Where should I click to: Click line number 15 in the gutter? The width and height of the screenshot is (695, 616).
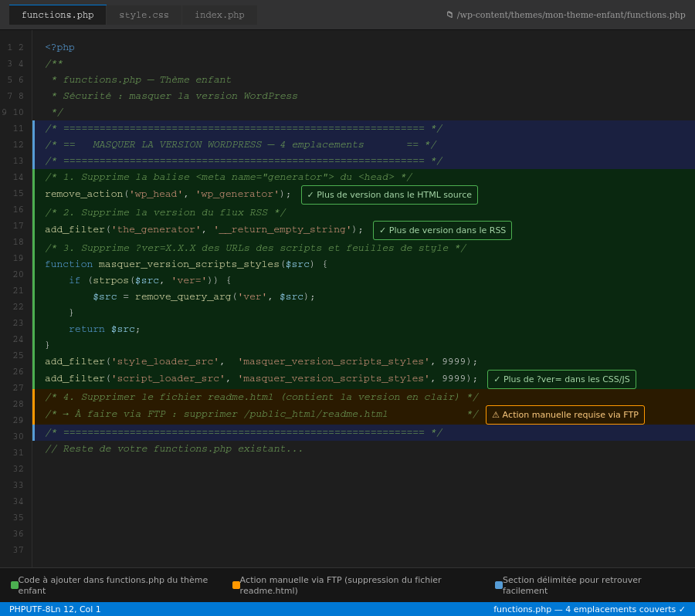tap(19, 193)
